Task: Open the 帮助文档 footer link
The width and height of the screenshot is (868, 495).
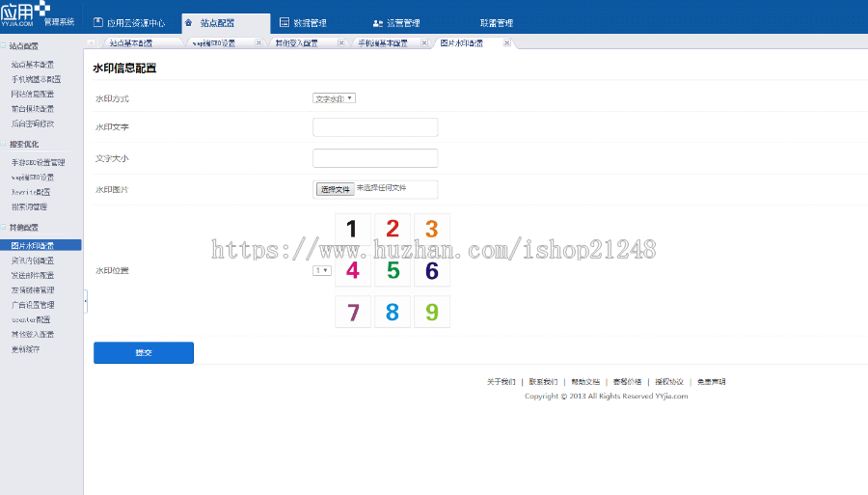Action: [585, 381]
